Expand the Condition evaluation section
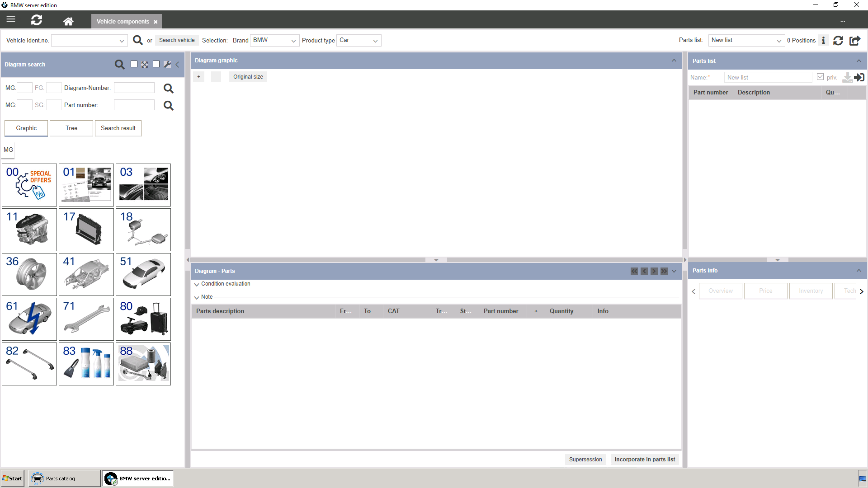Screen dimensions: 868x488 pos(197,284)
